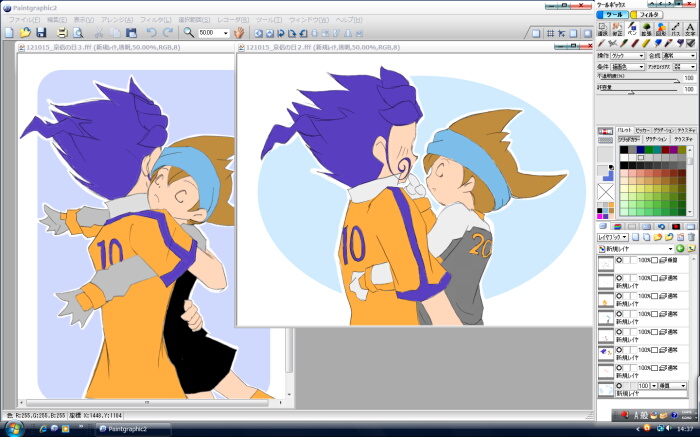Tick the checkbox on the purple-thumbnail layer

tap(654, 350)
